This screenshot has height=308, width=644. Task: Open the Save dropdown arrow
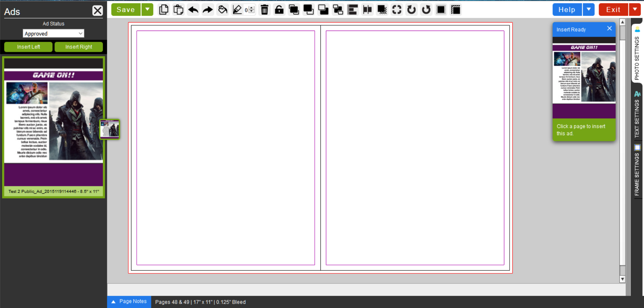tap(147, 10)
